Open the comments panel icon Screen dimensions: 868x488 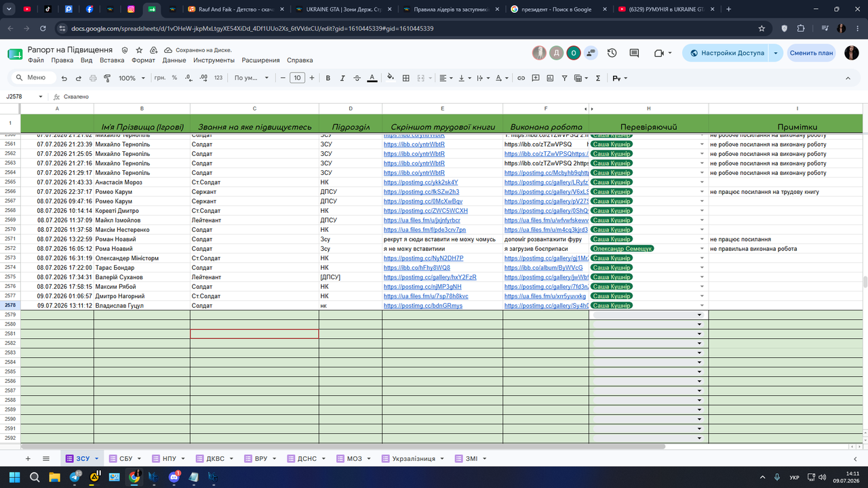tap(634, 53)
